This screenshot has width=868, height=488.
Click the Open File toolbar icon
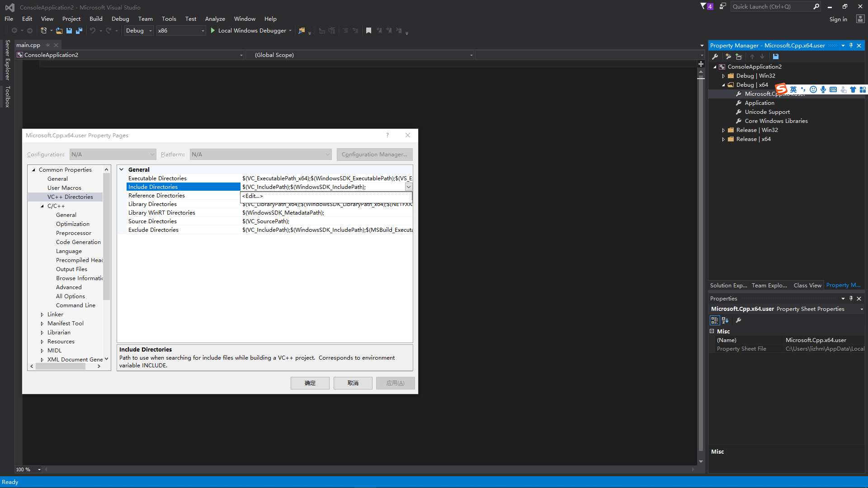[59, 31]
